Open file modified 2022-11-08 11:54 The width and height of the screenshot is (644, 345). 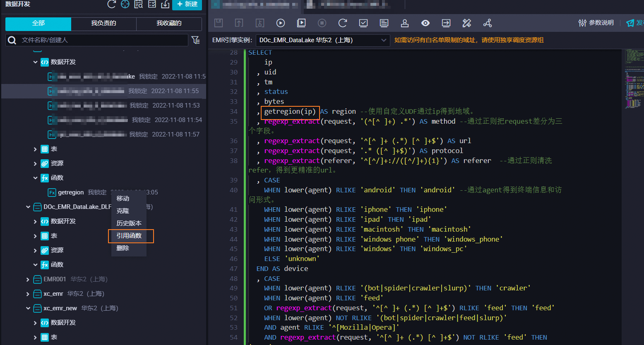click(103, 120)
